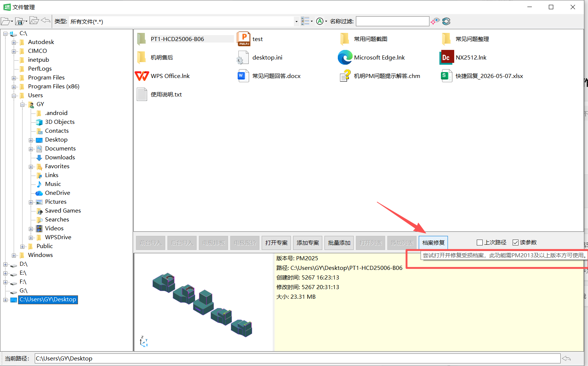This screenshot has width=588, height=366.
Task: Click the 大小: 23.31 MB info text
Action: click(296, 296)
